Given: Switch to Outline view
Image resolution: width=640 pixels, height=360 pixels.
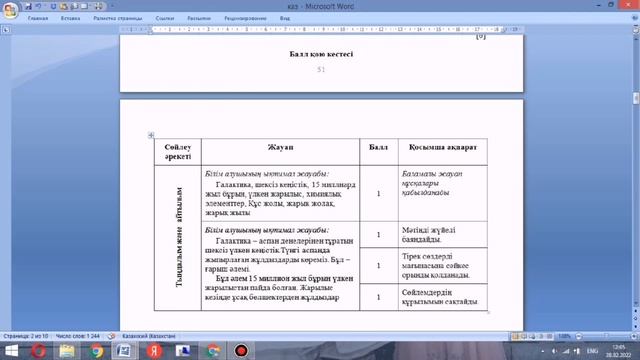Looking at the screenshot, I should [x=541, y=336].
